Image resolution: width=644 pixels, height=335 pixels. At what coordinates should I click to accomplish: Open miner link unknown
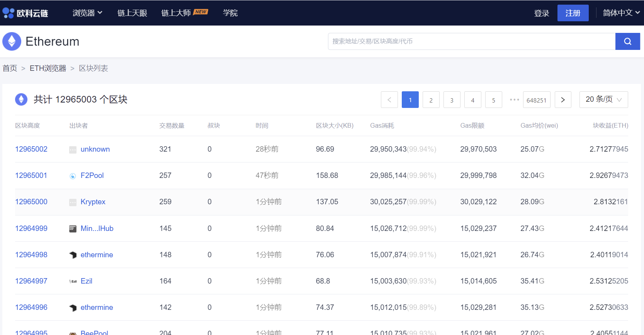[95, 149]
